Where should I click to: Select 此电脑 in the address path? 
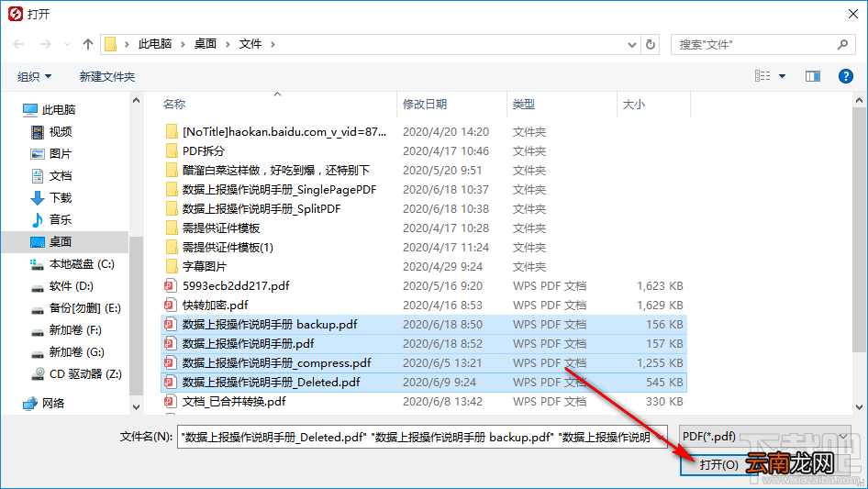pyautogui.click(x=155, y=44)
